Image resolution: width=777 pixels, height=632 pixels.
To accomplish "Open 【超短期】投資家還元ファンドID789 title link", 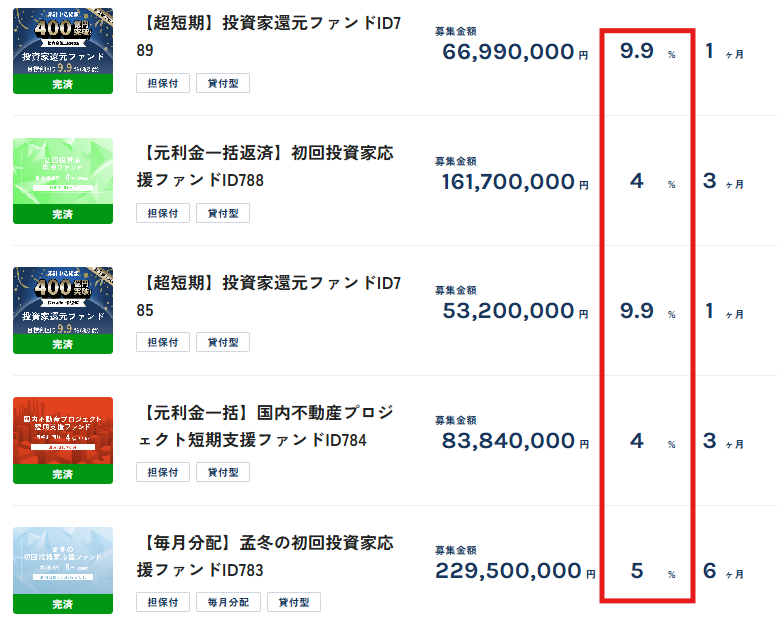I will point(268,38).
